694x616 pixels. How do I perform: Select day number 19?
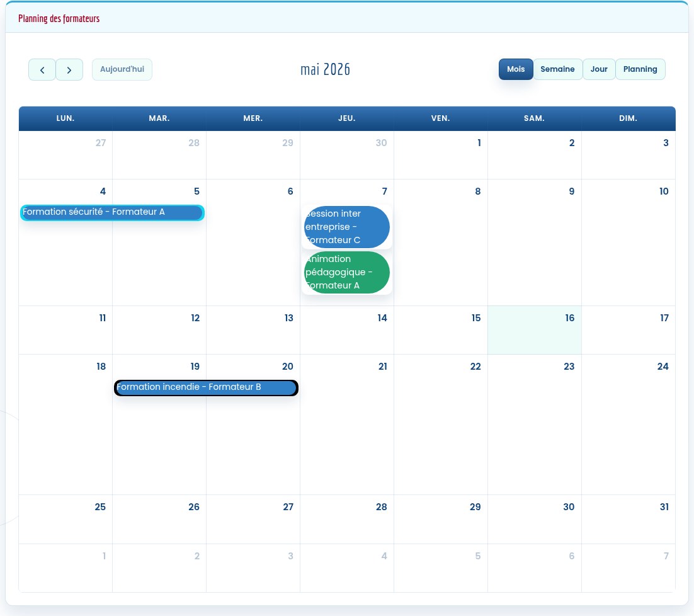point(195,367)
